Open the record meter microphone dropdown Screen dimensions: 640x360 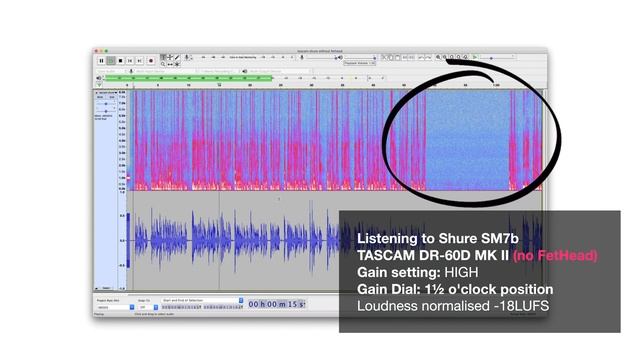point(187,58)
